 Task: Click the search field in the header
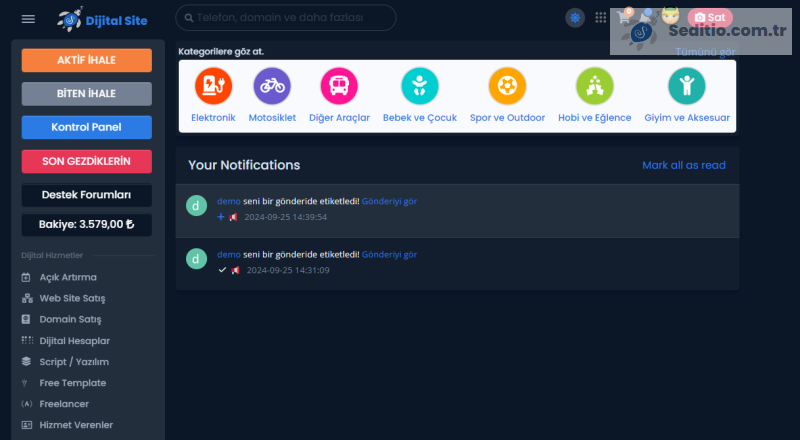point(285,18)
